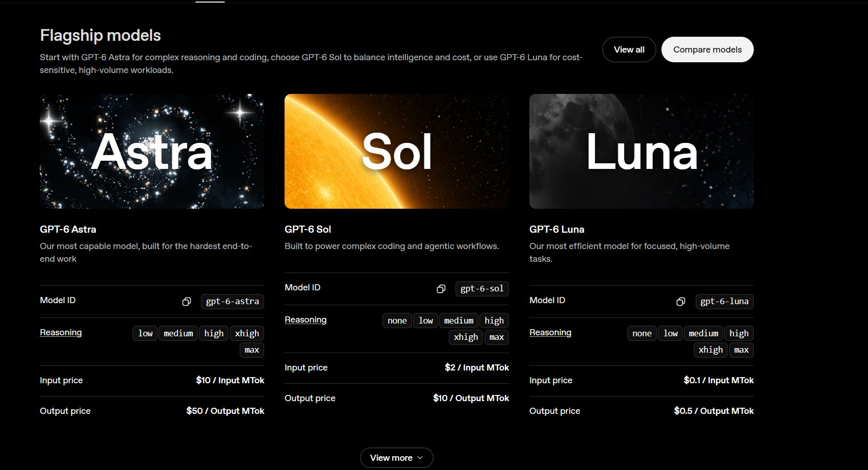Click Luna's 'max' reasoning tag

742,350
